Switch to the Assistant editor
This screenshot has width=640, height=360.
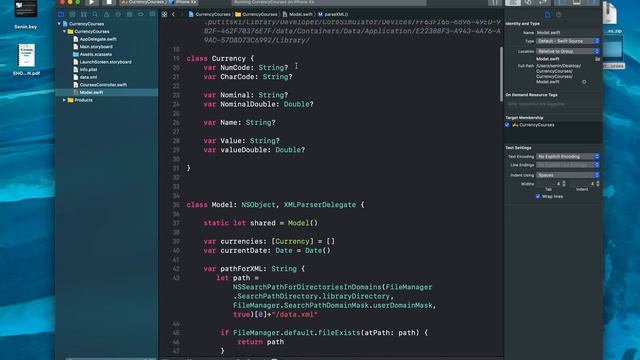tap(528, 2)
